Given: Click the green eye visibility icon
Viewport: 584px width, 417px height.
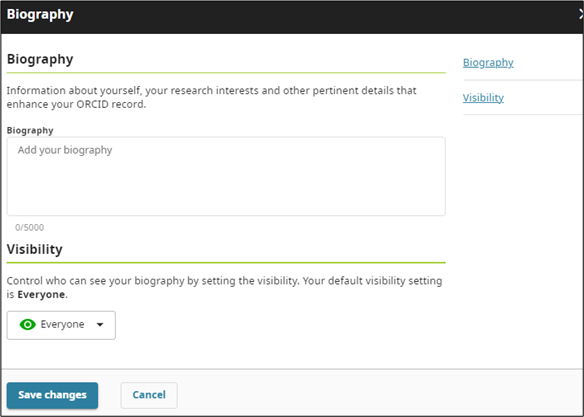Looking at the screenshot, I should (28, 324).
